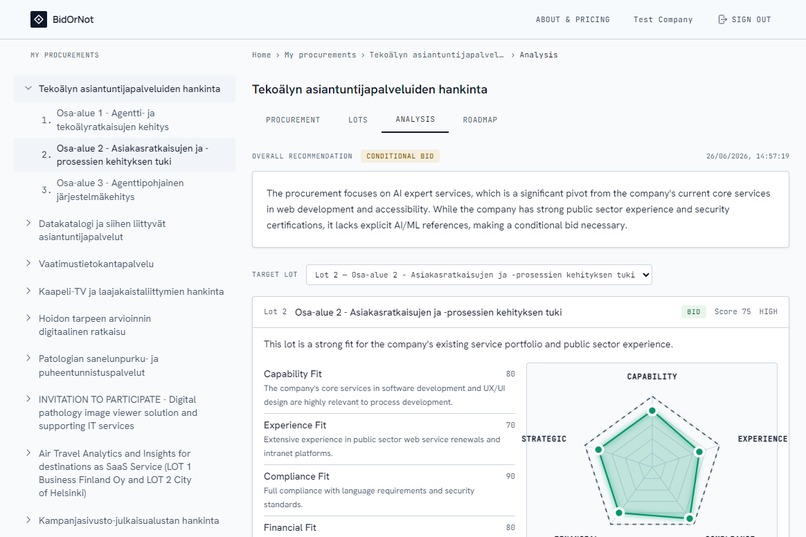
Task: Open the About & Pricing page
Action: (x=573, y=20)
